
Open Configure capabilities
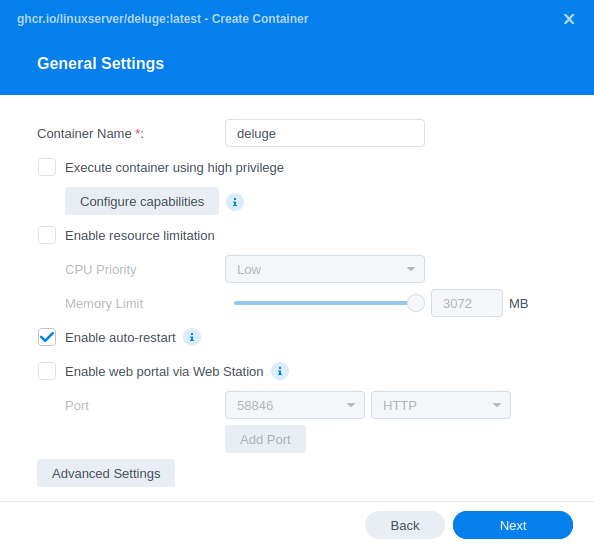pos(142,201)
